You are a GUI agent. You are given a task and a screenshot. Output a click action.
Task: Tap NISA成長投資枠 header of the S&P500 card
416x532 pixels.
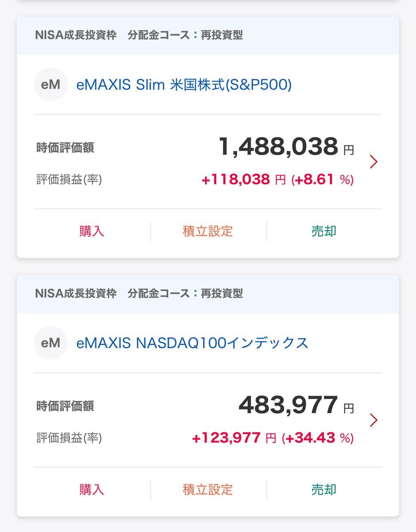(x=76, y=35)
